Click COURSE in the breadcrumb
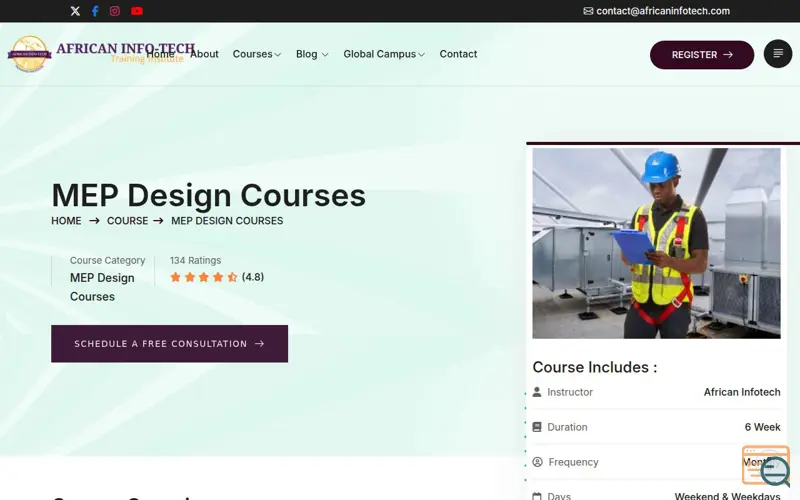800x500 pixels. pyautogui.click(x=128, y=221)
